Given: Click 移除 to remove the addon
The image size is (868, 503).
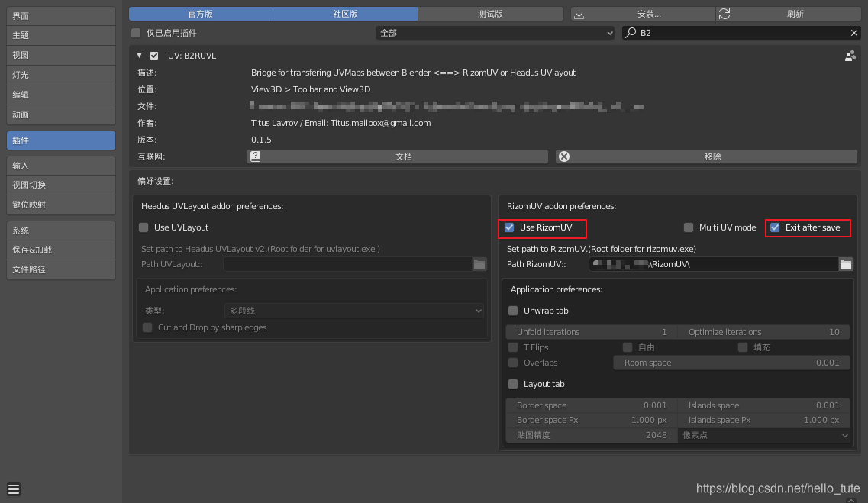Looking at the screenshot, I should pyautogui.click(x=706, y=156).
